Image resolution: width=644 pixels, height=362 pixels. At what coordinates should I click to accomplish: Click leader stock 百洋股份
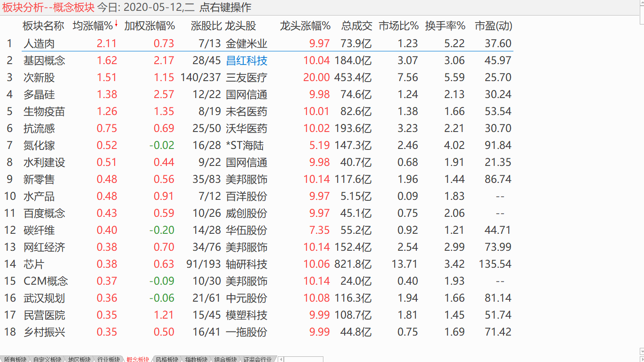(x=247, y=196)
